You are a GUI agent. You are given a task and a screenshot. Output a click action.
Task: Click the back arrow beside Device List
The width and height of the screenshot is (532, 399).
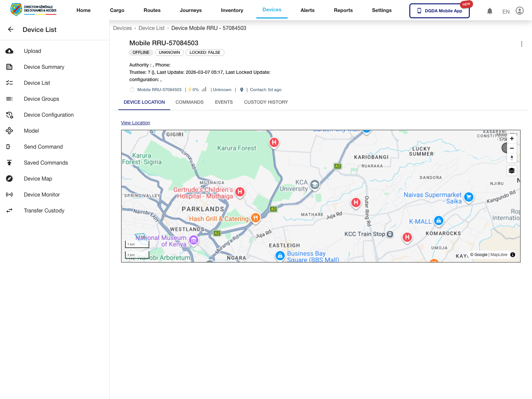(11, 30)
